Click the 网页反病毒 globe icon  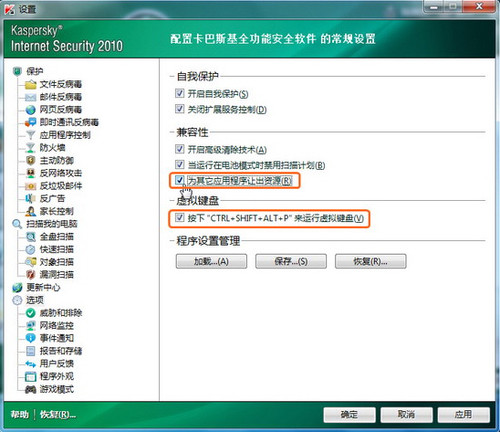click(x=30, y=110)
